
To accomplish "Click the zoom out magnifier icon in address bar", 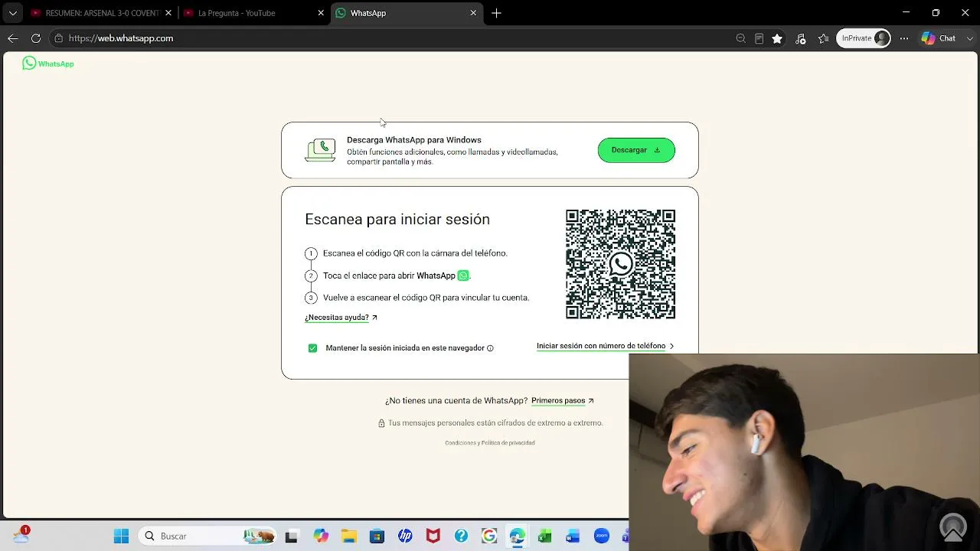I will (740, 38).
